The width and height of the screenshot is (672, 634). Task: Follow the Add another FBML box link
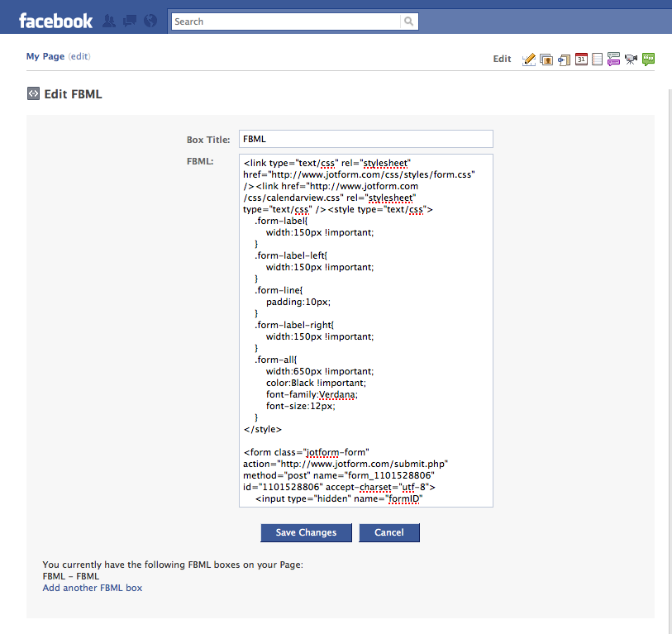click(x=92, y=588)
